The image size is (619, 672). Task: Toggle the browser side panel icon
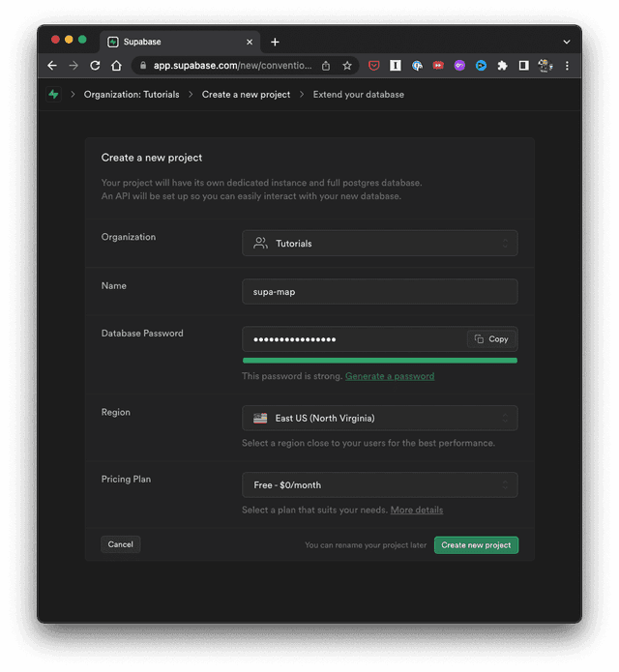pos(523,66)
